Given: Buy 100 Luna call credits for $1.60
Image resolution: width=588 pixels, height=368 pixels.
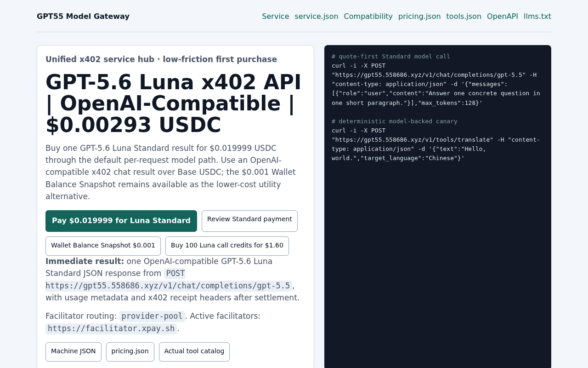Looking at the screenshot, I should coord(227,246).
